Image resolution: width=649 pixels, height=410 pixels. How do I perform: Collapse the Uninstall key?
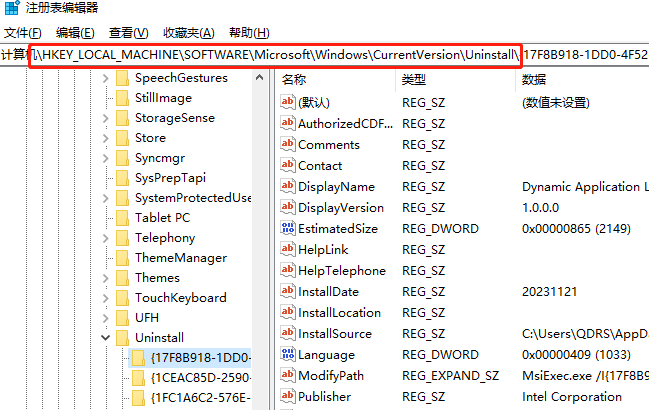[x=106, y=338]
